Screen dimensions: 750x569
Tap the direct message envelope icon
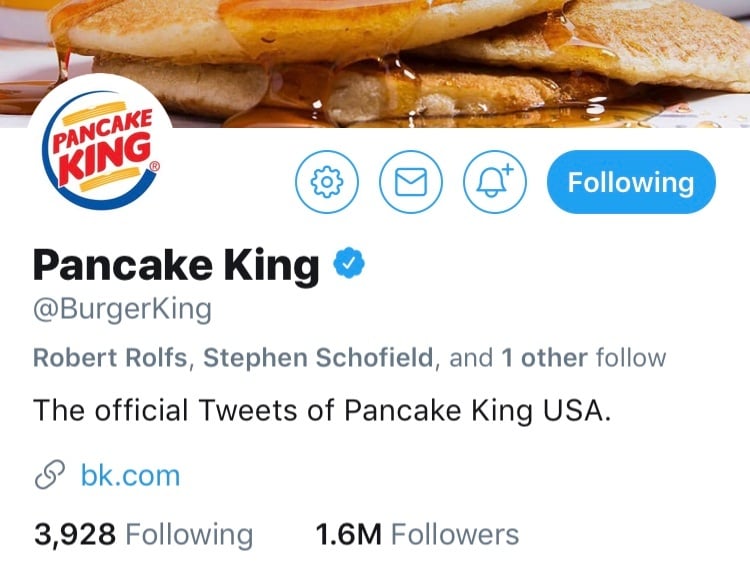tap(411, 182)
